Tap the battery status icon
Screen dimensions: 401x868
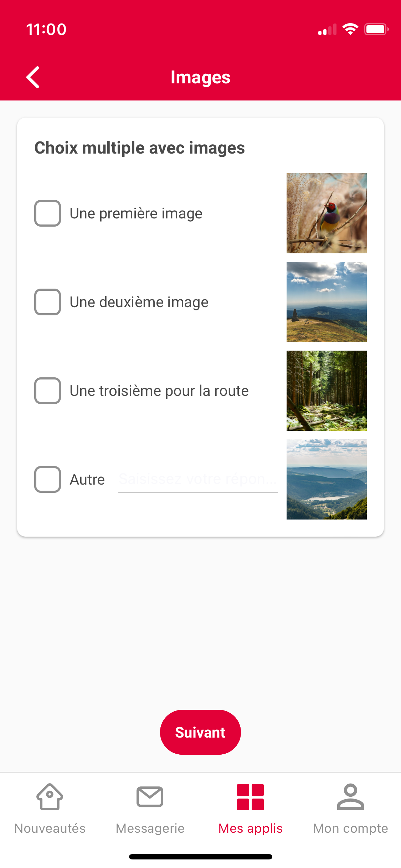tap(376, 29)
